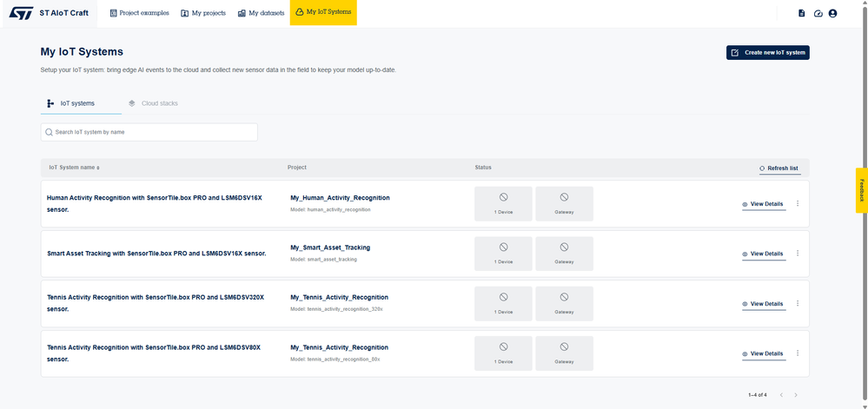Select Tennis Activity Recognition LSM6DSV320X system name
This screenshot has width=868, height=409.
156,303
